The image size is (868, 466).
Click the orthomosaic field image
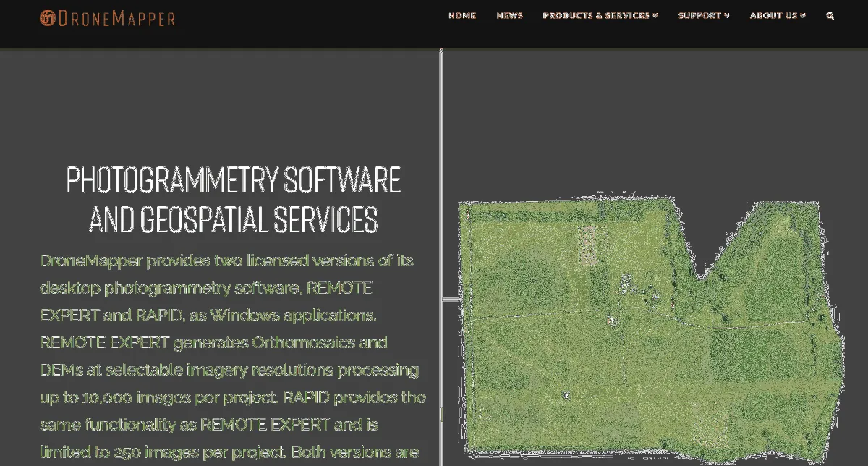pos(651,329)
